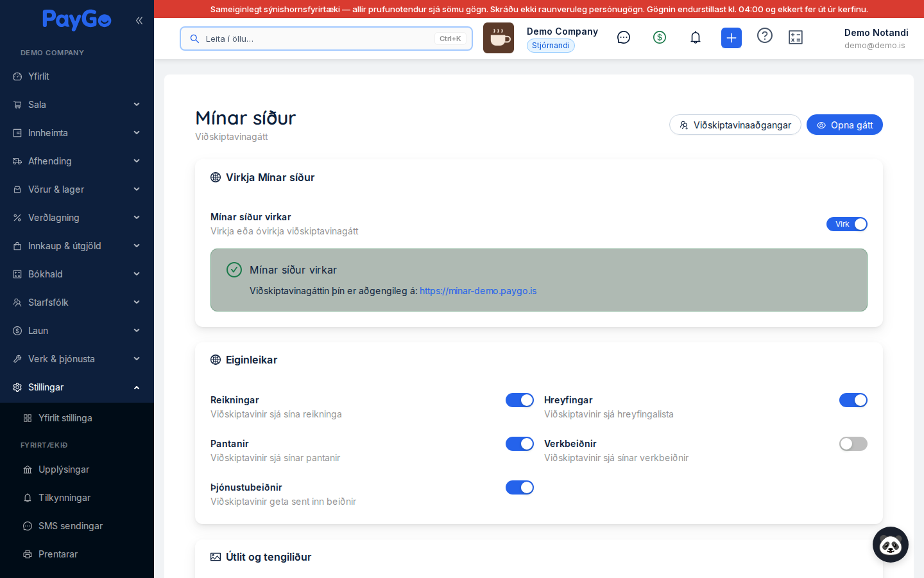Disable the Pantanir switch
Screen dimensions: 924x578
[x=520, y=444]
